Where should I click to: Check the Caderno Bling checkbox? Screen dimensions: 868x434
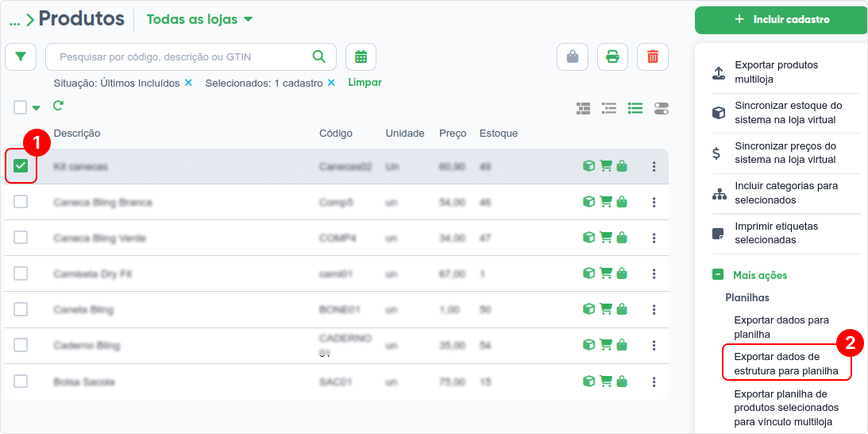tap(21, 345)
